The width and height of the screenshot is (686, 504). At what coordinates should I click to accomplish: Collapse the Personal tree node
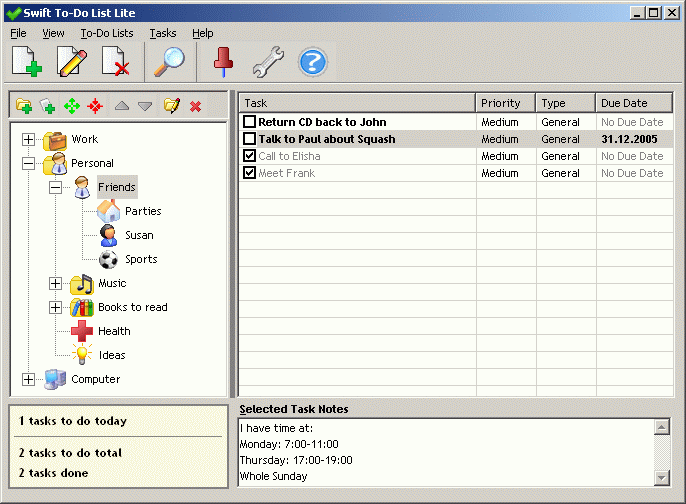(28, 164)
